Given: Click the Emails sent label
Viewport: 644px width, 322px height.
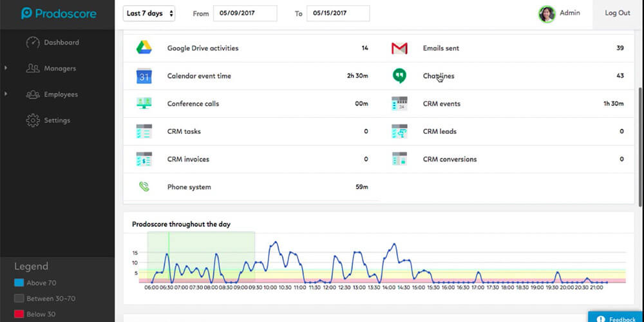Looking at the screenshot, I should click(x=440, y=48).
